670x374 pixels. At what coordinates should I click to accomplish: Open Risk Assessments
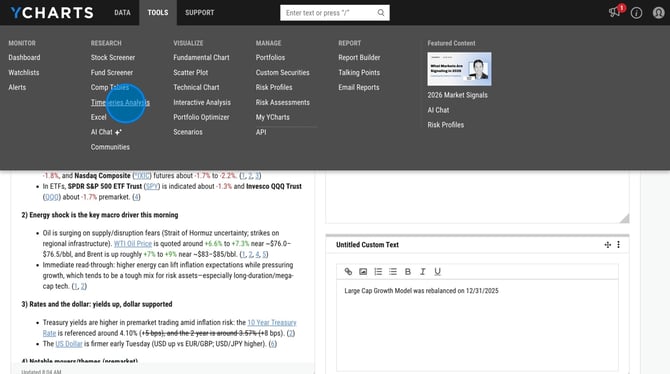282,102
